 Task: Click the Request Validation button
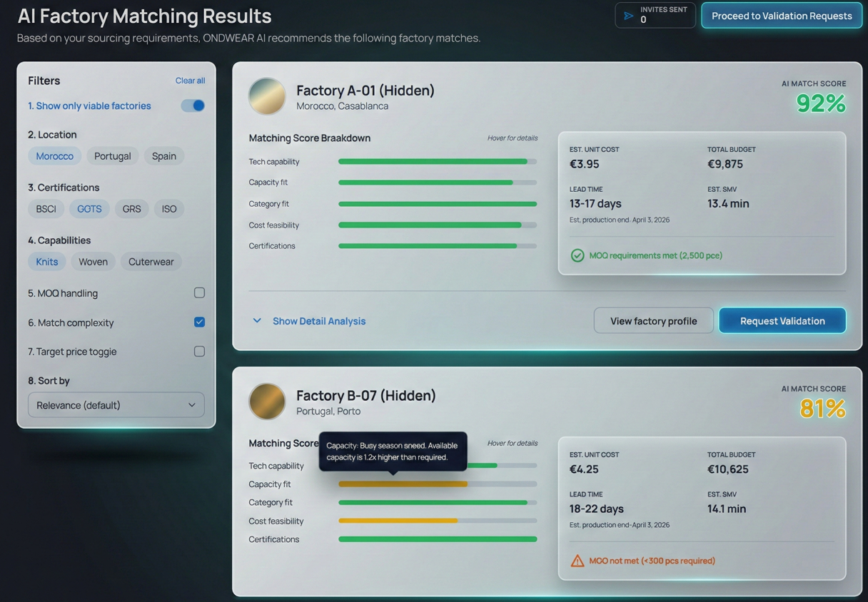[x=782, y=321]
